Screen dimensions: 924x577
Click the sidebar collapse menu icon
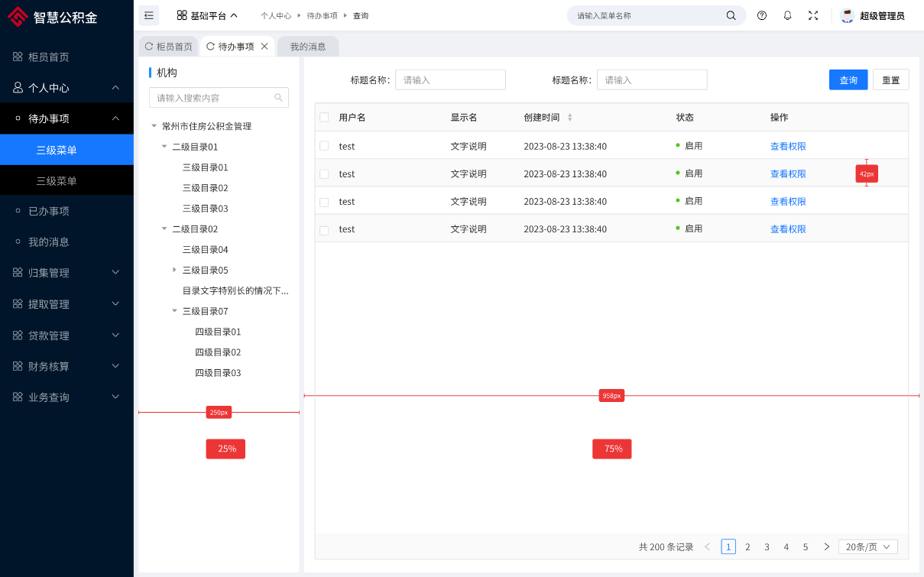pos(148,15)
